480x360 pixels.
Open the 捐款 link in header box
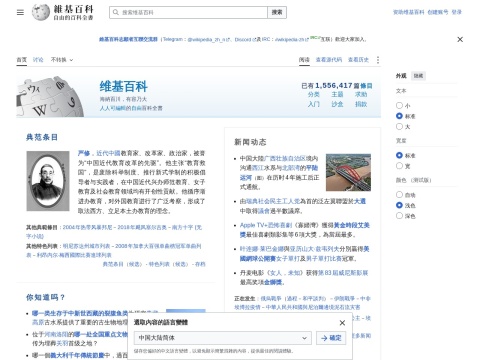[x=361, y=104]
